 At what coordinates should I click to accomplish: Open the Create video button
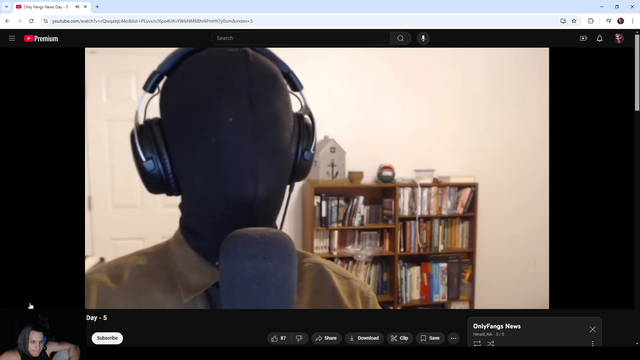583,38
